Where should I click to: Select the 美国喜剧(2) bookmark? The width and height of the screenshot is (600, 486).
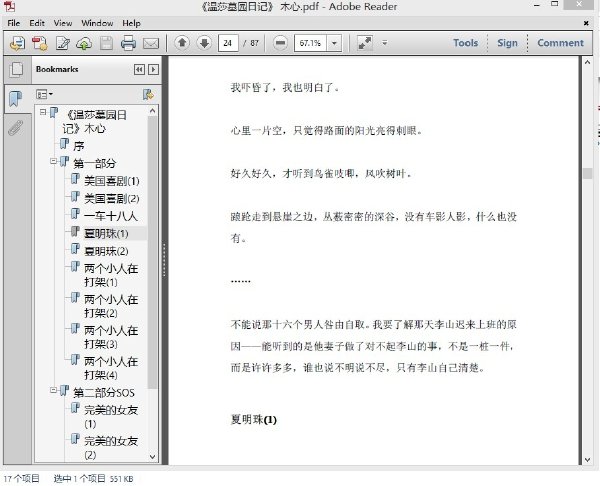pyautogui.click(x=111, y=198)
